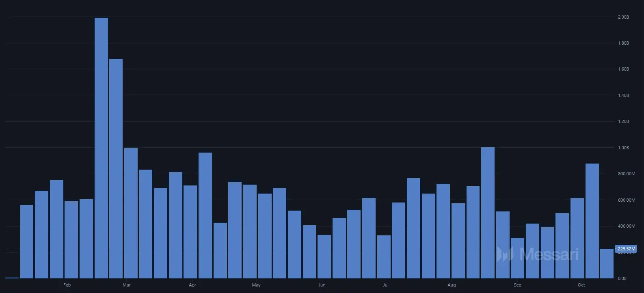Select the May x-axis label

256,285
